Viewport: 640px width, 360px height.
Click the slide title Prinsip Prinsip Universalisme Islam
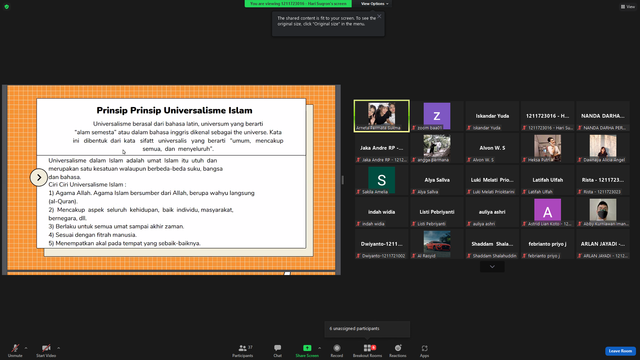point(174,111)
